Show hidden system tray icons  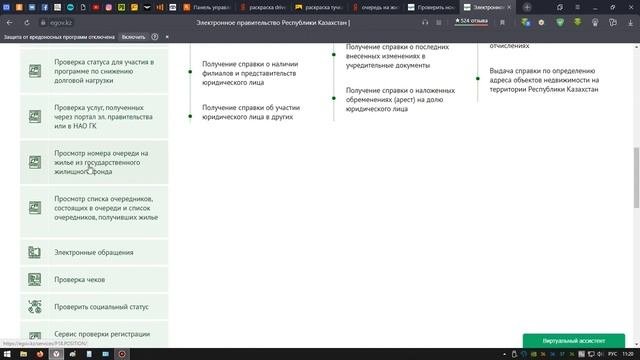[x=504, y=354]
